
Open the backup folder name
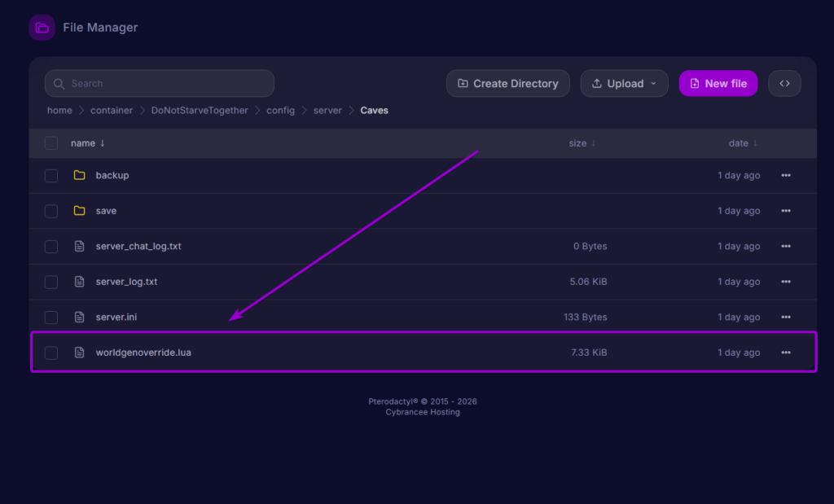click(112, 175)
